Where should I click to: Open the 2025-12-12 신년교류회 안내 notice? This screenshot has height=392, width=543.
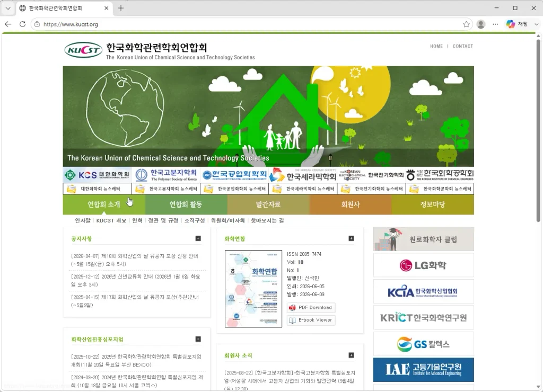(x=136, y=281)
